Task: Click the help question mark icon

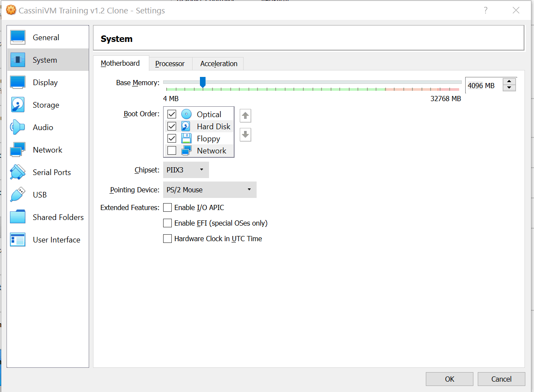Action: (x=486, y=10)
